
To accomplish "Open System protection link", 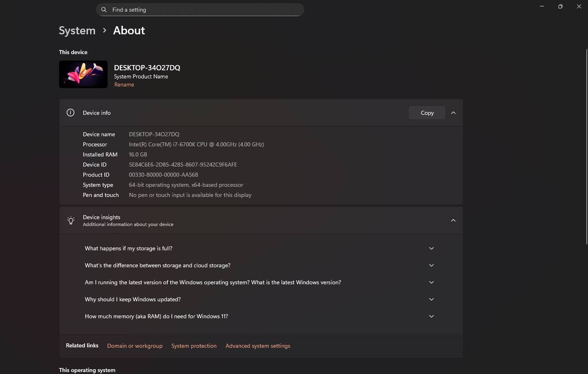I will point(194,346).
